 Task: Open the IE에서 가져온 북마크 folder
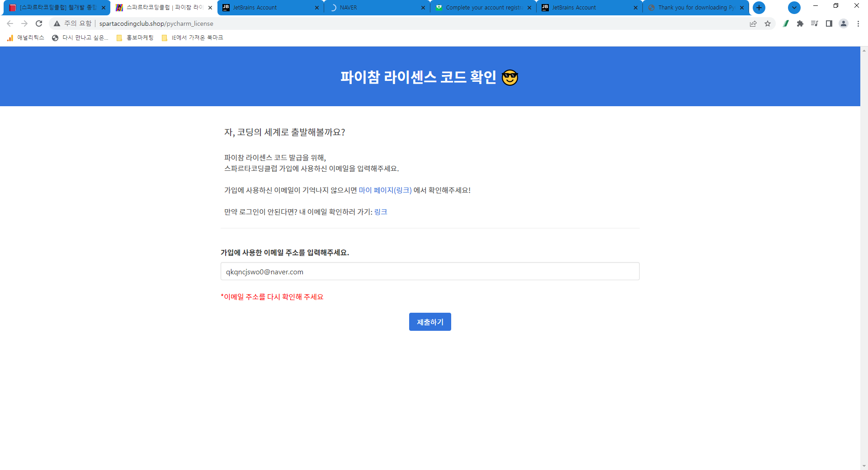point(193,38)
